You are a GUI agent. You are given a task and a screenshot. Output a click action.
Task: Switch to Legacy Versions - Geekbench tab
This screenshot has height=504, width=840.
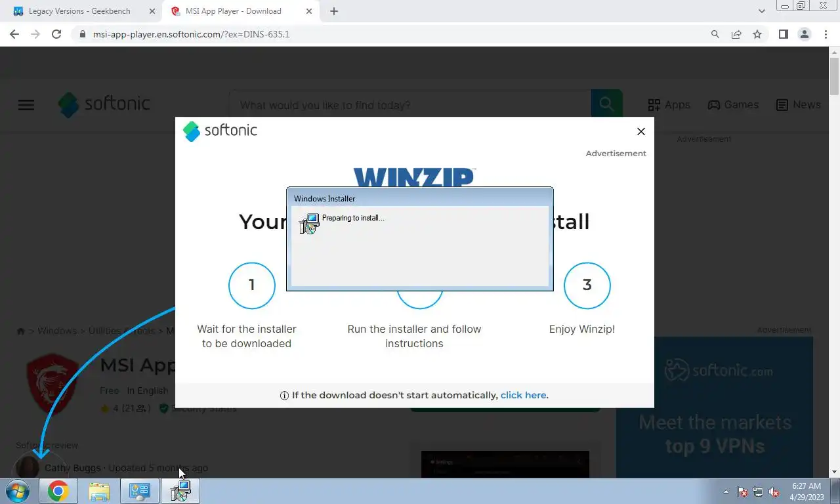[79, 11]
